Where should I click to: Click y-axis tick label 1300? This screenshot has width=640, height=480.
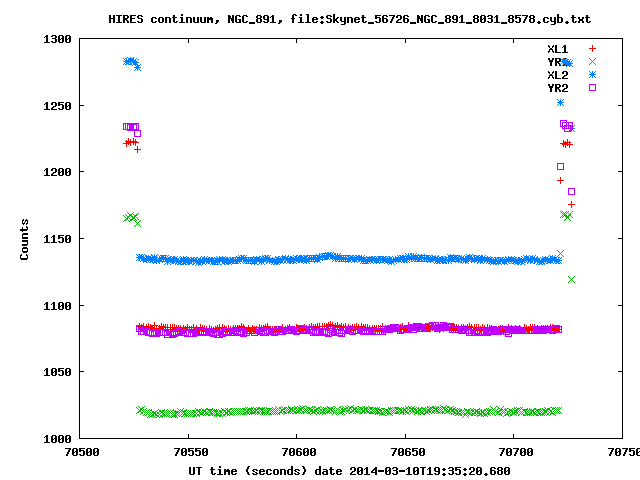(x=57, y=39)
